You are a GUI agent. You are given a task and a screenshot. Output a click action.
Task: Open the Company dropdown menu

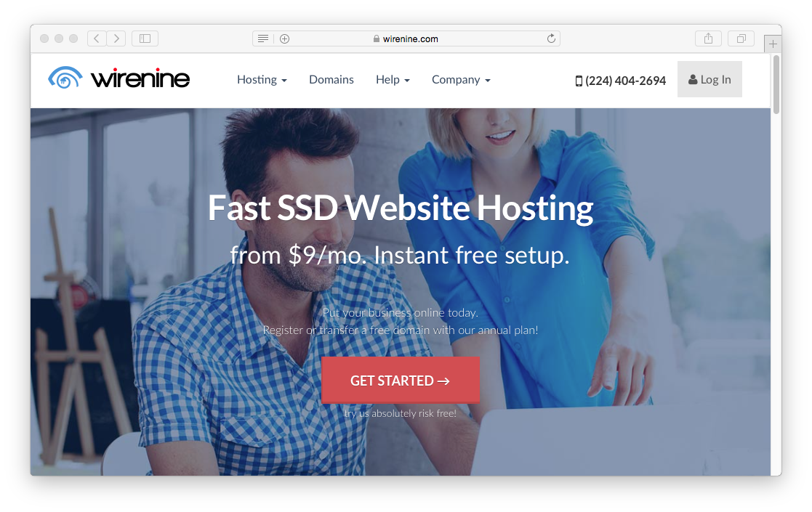click(461, 80)
